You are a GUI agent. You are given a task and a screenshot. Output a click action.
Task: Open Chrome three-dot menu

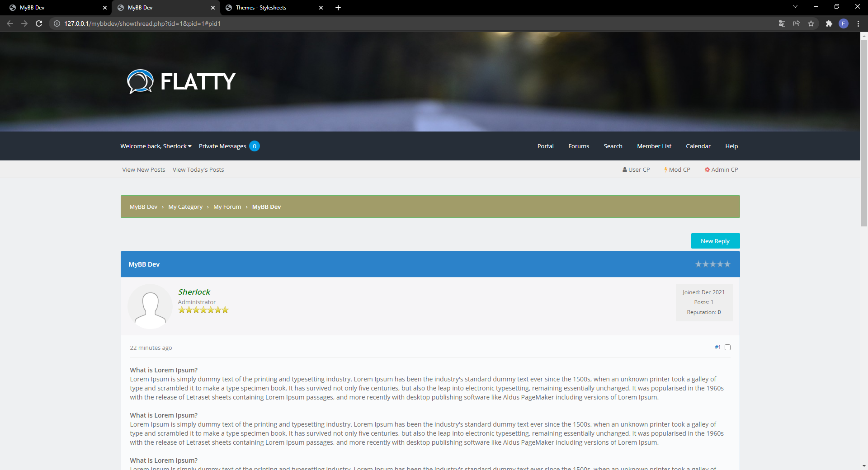858,23
